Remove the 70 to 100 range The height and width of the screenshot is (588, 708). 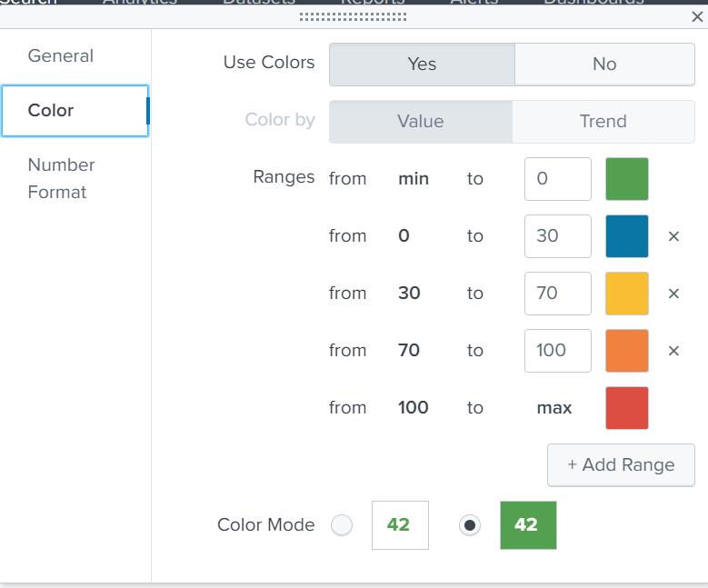click(673, 351)
